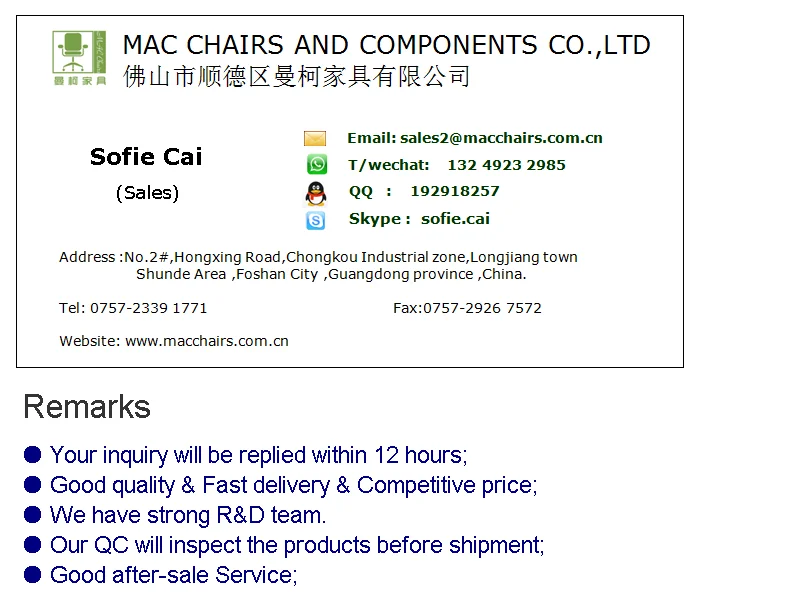Click the blue Skype icon
The image size is (796, 613).
pos(316,220)
